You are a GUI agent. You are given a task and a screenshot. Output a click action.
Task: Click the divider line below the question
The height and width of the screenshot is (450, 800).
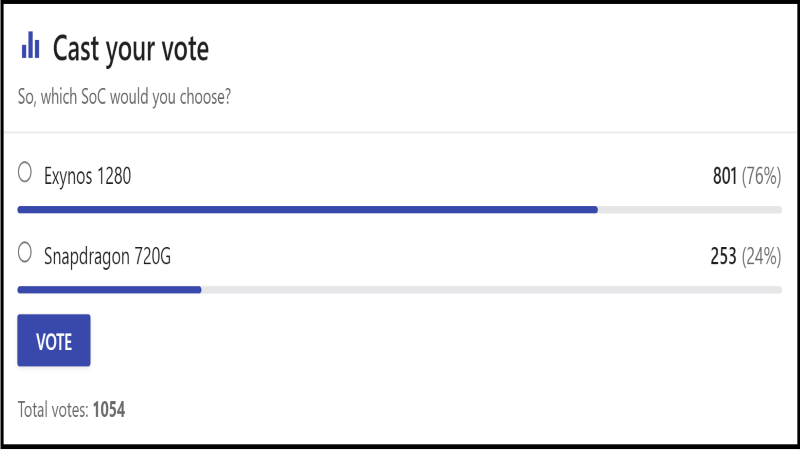pyautogui.click(x=400, y=132)
